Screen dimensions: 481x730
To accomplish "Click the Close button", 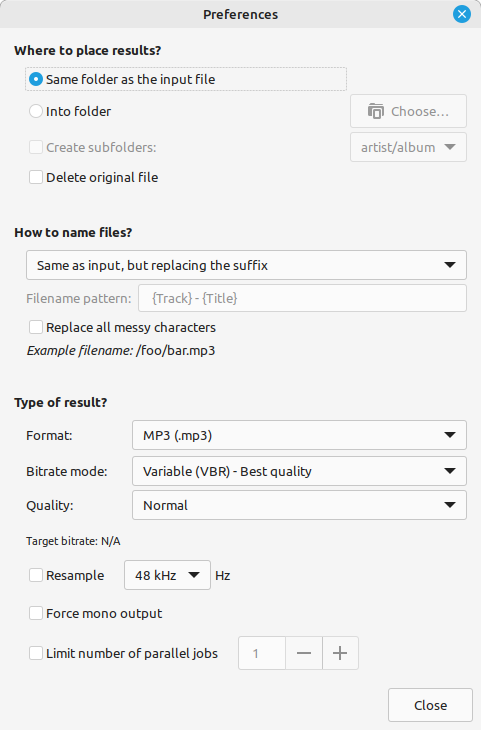I will pos(430,705).
